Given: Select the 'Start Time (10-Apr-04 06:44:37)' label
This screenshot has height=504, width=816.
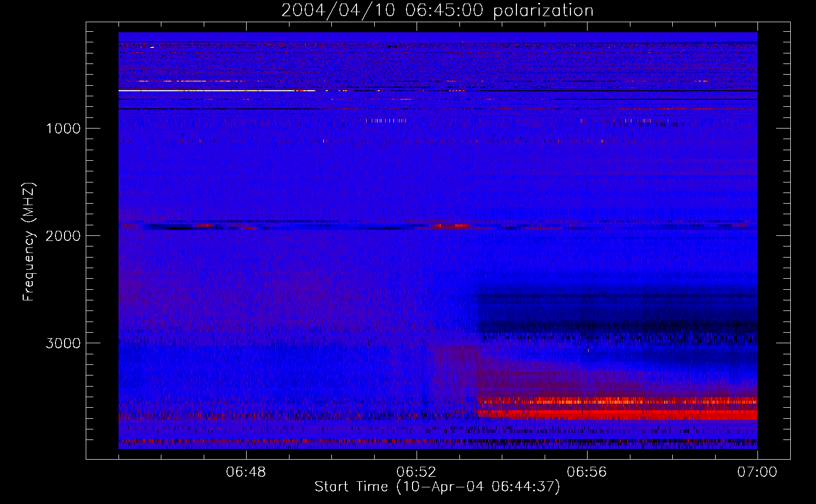Looking at the screenshot, I should [437, 487].
